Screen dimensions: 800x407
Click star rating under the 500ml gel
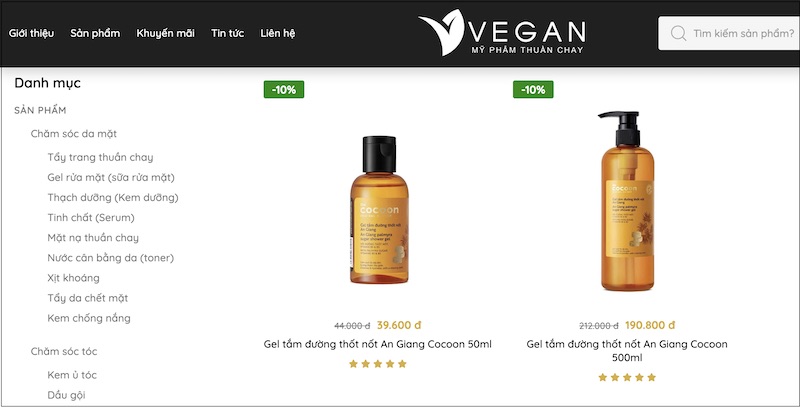tap(627, 377)
